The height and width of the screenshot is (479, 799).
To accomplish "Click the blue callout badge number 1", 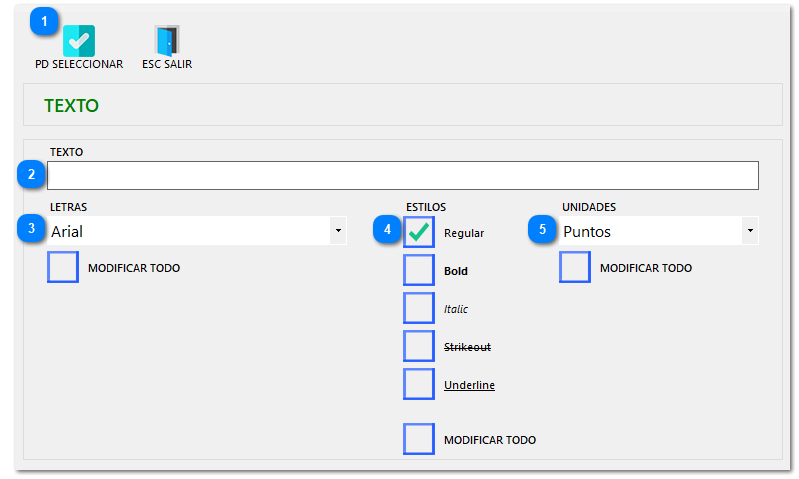I will pyautogui.click(x=44, y=21).
